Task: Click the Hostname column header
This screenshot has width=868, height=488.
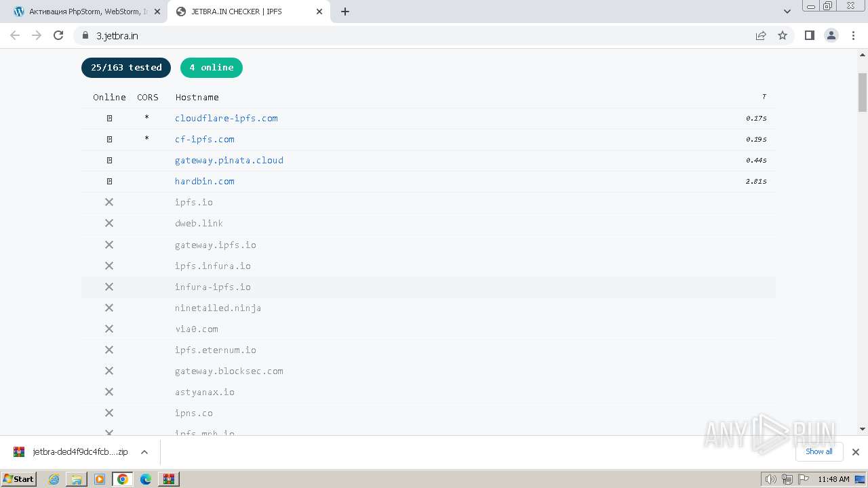Action: click(197, 97)
